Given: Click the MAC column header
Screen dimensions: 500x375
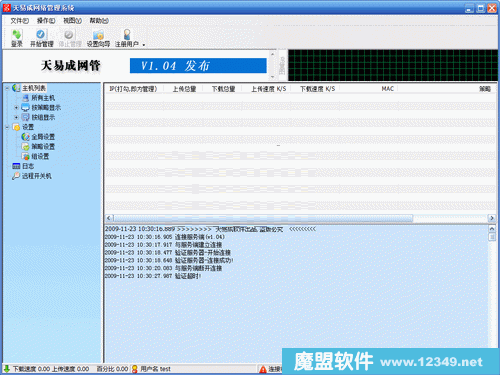Looking at the screenshot, I should click(x=387, y=89).
